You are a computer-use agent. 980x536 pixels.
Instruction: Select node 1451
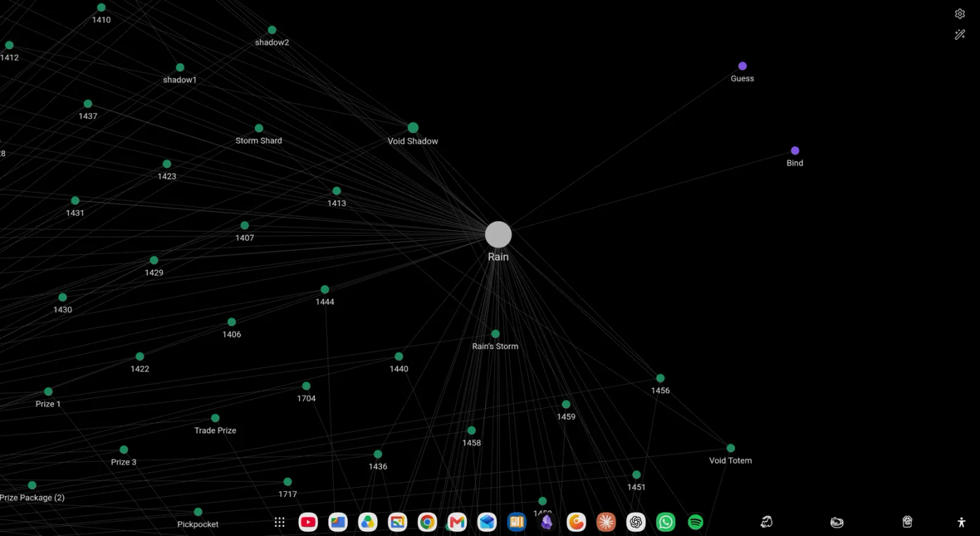636,475
